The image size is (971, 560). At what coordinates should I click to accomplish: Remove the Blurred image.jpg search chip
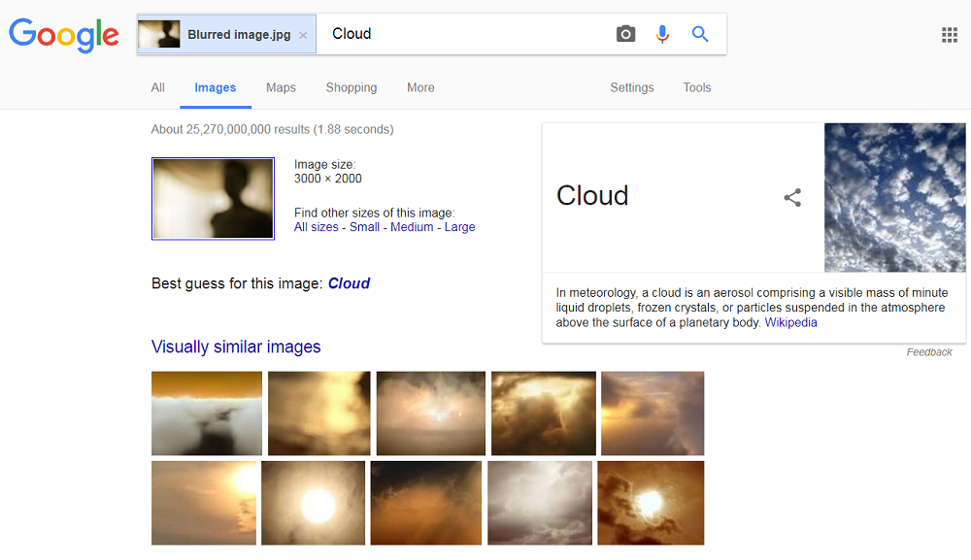coord(302,33)
